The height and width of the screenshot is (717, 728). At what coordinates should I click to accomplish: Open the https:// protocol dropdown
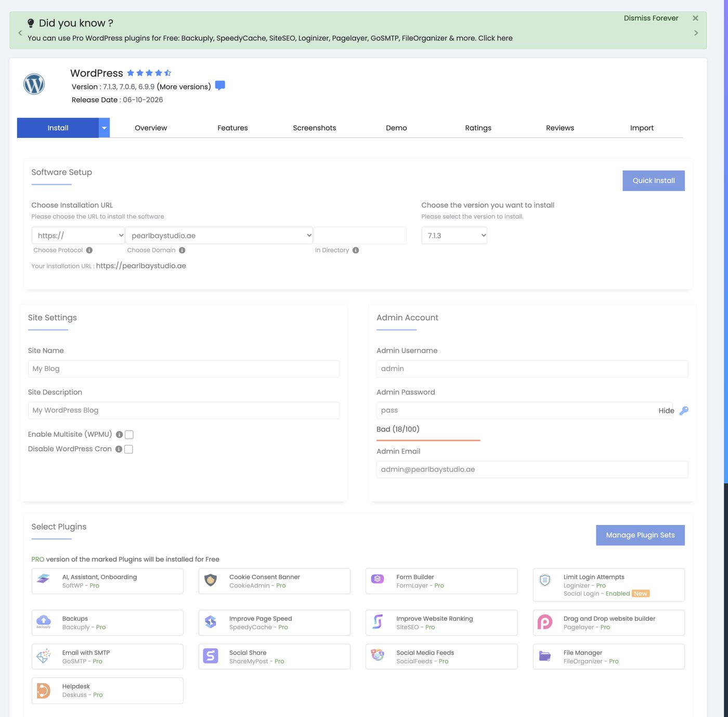tap(78, 235)
